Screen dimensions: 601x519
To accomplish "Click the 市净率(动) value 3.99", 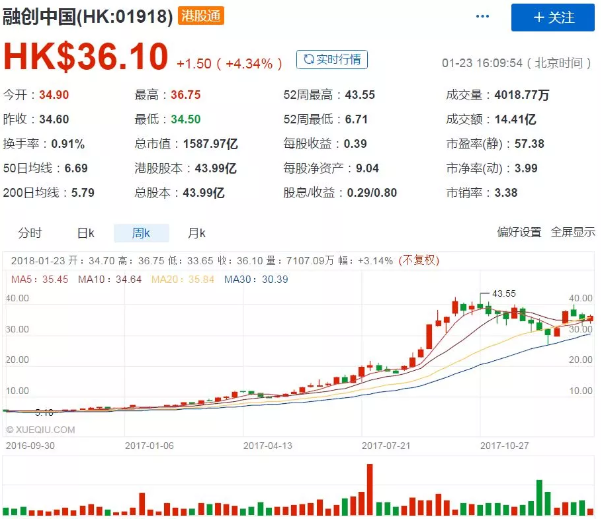I will (526, 168).
